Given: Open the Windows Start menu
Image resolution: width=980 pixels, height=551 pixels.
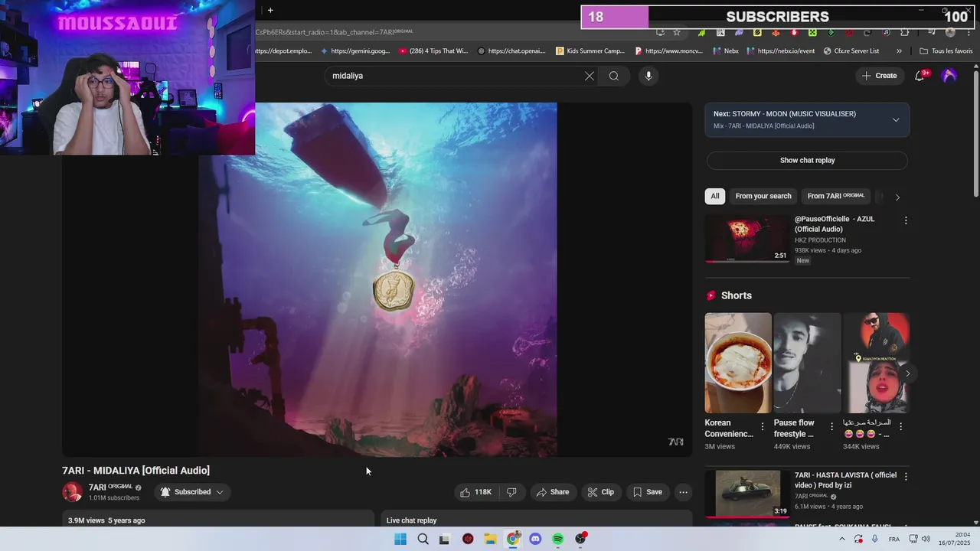Looking at the screenshot, I should coord(400,539).
